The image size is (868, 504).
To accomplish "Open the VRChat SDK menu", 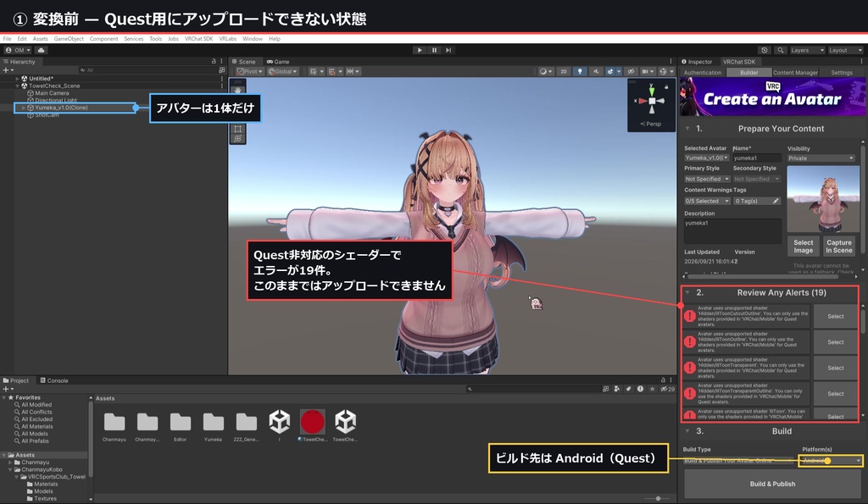I will [x=198, y=39].
